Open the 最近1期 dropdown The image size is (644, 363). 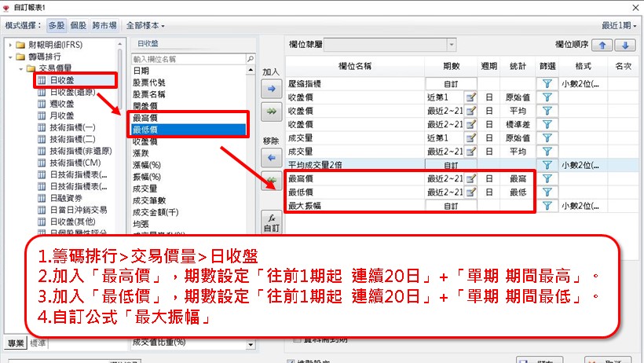[x=619, y=25]
